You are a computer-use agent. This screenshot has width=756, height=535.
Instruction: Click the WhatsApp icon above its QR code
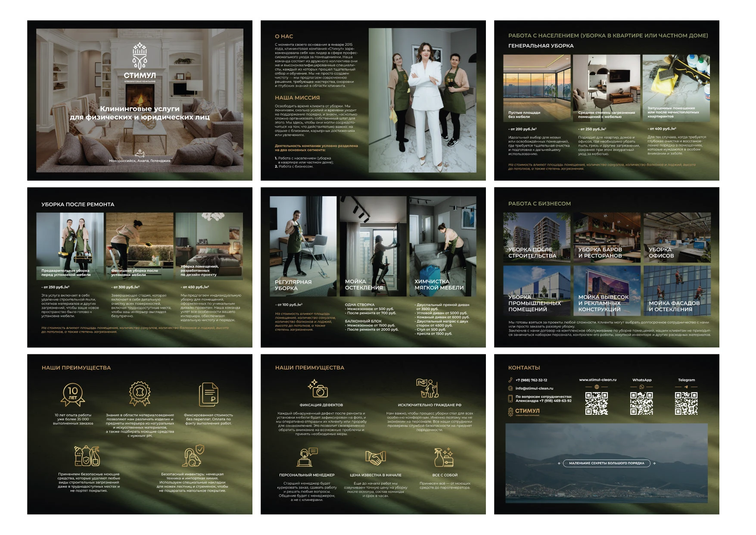[641, 387]
